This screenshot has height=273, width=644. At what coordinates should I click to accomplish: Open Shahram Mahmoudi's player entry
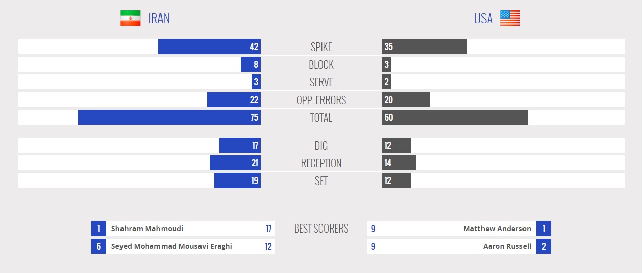147,229
